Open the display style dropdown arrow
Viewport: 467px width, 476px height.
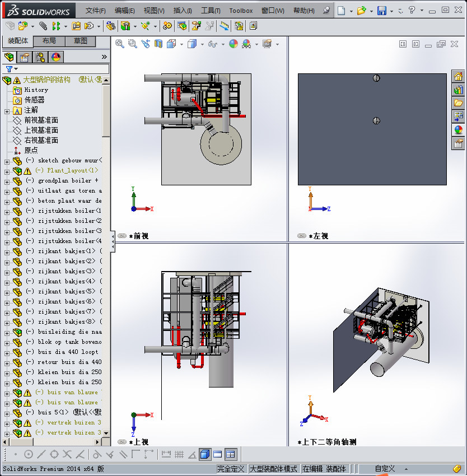[x=202, y=43]
